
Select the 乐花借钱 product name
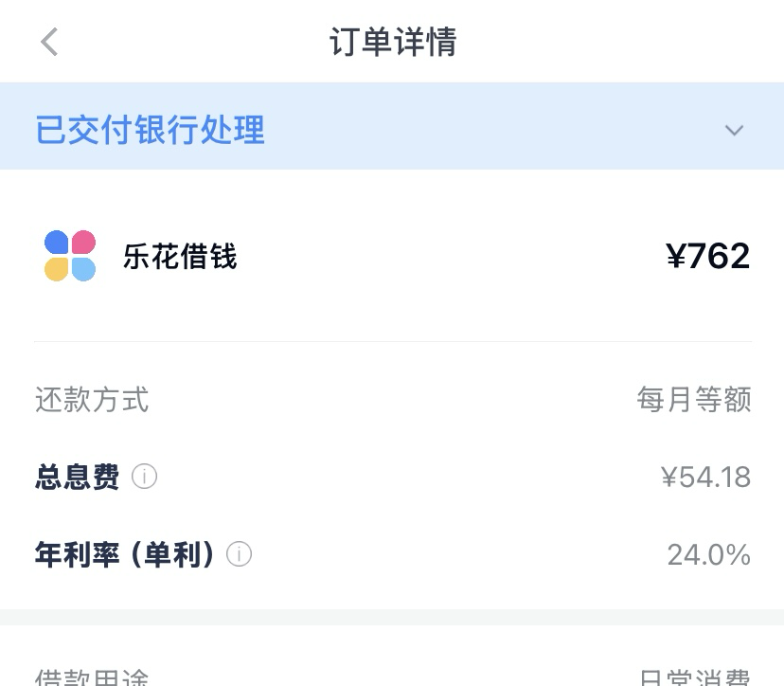(180, 257)
